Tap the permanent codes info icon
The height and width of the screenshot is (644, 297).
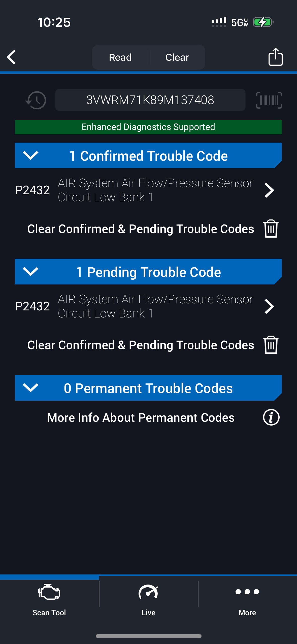[x=271, y=417]
